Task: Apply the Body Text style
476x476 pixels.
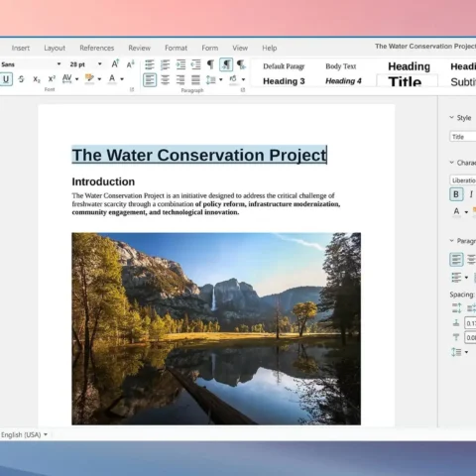Action: tap(341, 66)
